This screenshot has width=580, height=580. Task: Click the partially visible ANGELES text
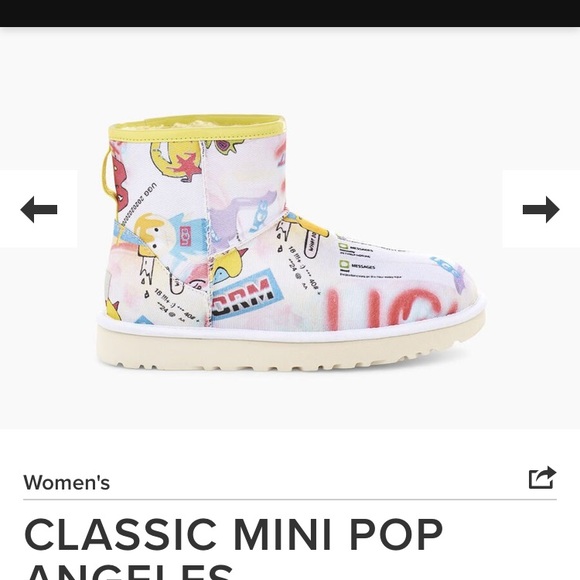pos(130,572)
